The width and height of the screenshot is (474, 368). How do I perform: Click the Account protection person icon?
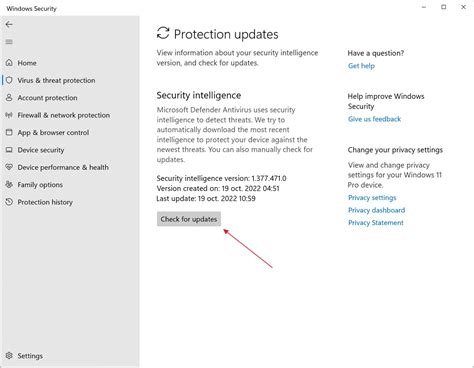[9, 97]
